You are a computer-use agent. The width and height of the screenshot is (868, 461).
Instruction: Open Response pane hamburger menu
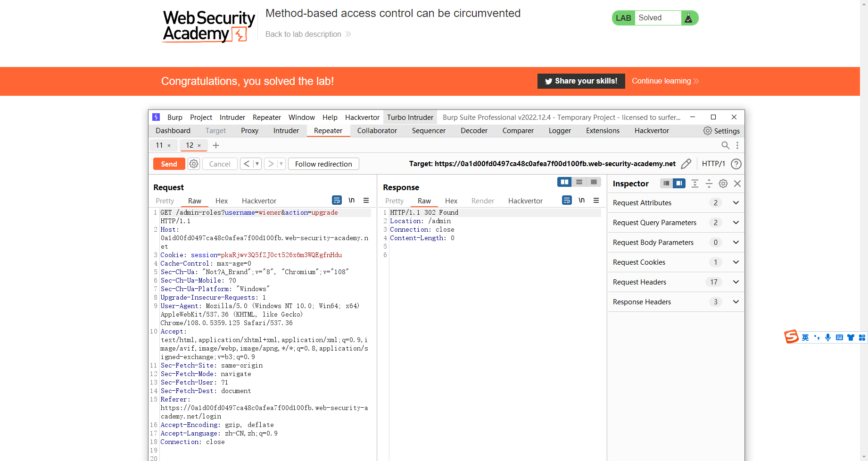(596, 200)
